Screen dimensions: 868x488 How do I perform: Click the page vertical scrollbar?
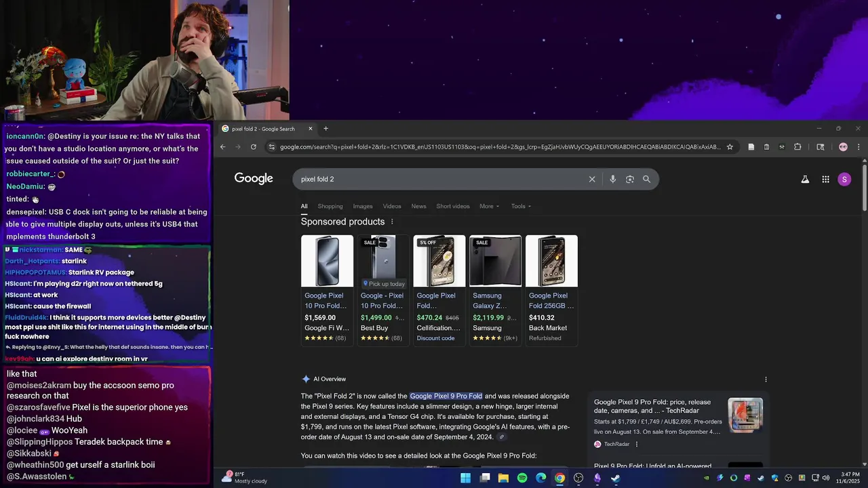pos(864,186)
